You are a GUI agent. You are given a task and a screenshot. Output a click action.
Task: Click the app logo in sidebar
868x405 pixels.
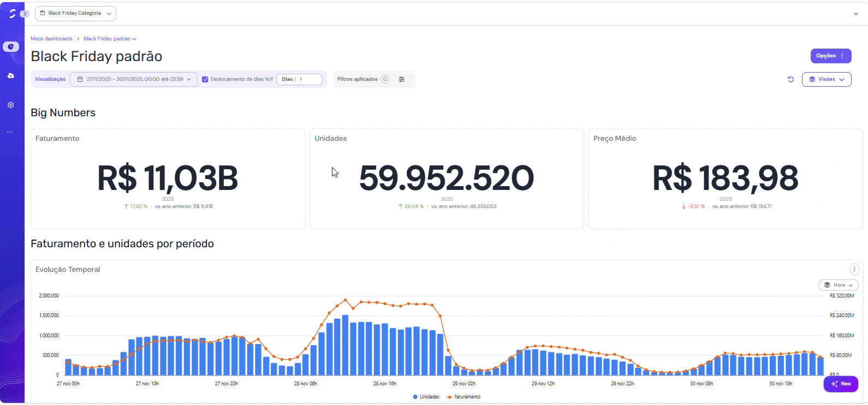12,14
